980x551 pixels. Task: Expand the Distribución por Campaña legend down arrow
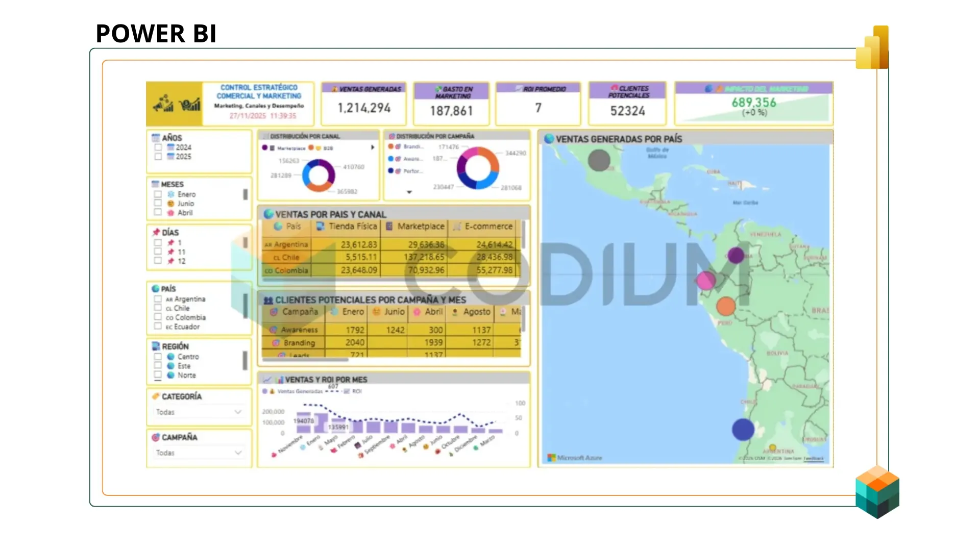(409, 192)
